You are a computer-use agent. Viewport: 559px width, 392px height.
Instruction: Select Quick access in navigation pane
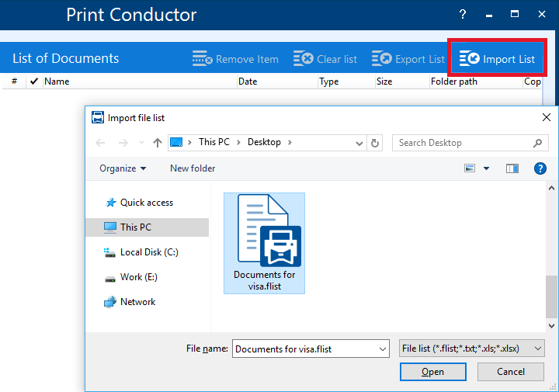(x=146, y=203)
